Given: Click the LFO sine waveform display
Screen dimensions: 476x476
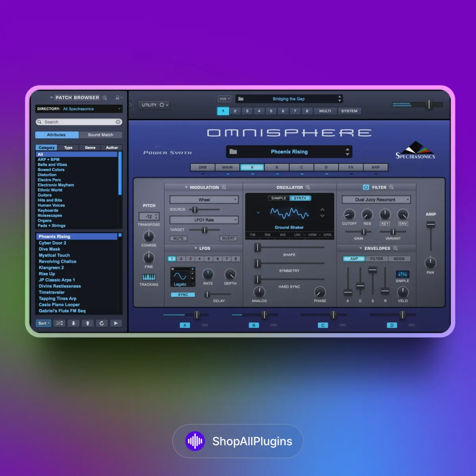Looking at the screenshot, I should [180, 276].
